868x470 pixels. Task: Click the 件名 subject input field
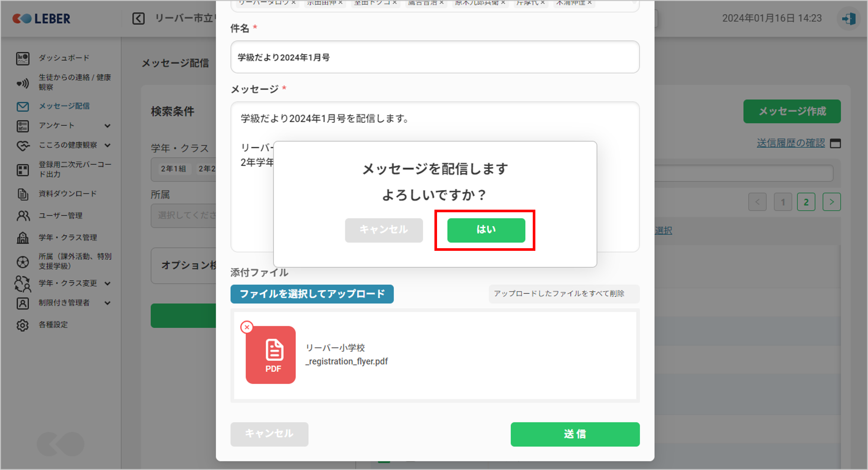click(x=434, y=57)
